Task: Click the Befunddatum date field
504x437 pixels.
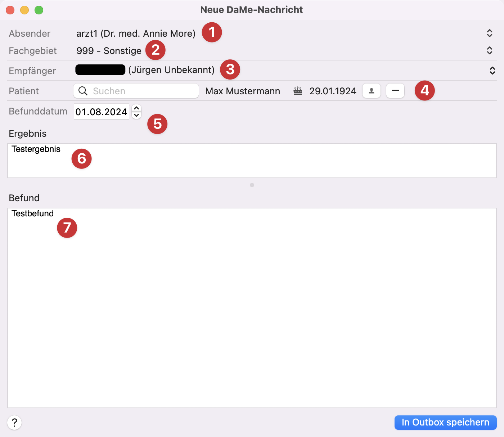Action: [102, 112]
